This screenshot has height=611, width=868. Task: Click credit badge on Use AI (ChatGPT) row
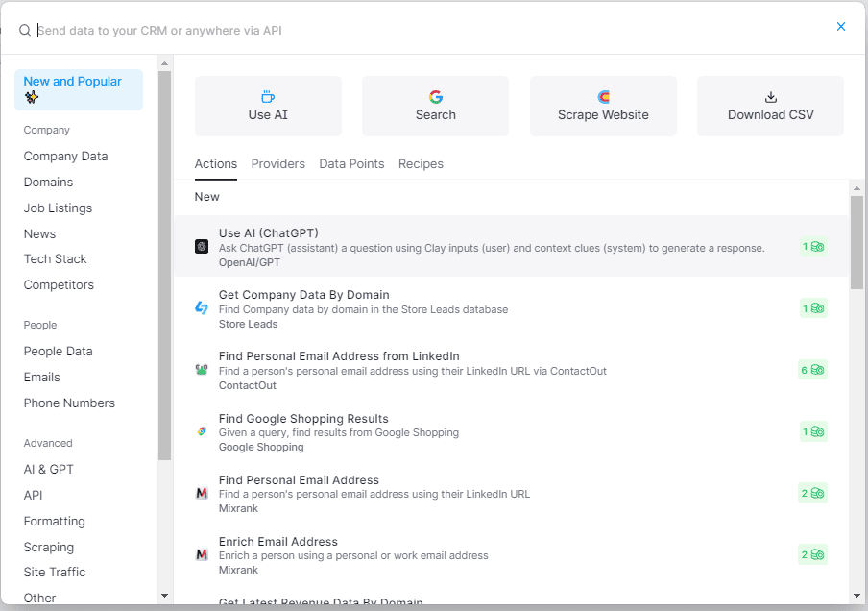click(x=813, y=247)
